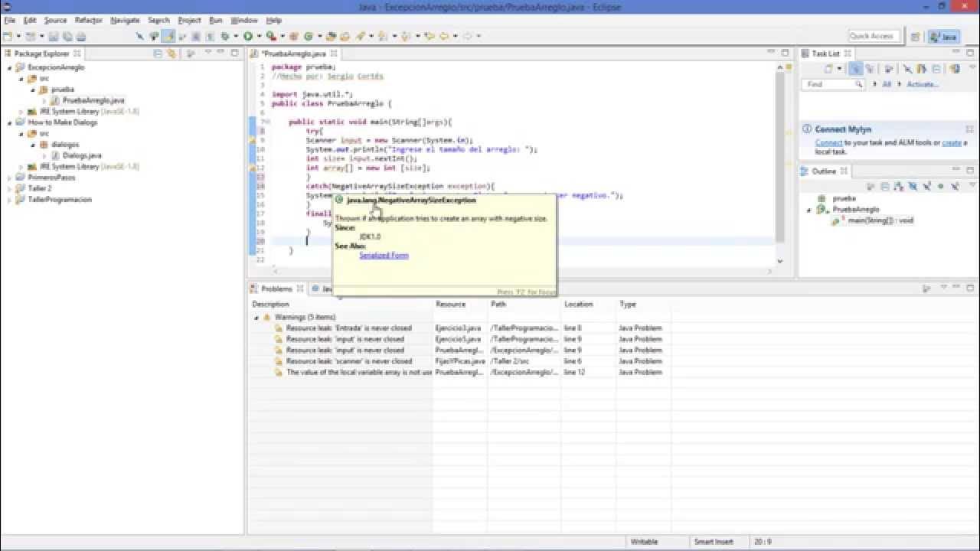This screenshot has width=980, height=551.
Task: Collapse the ExcepcionArreglo project node
Action: point(10,67)
